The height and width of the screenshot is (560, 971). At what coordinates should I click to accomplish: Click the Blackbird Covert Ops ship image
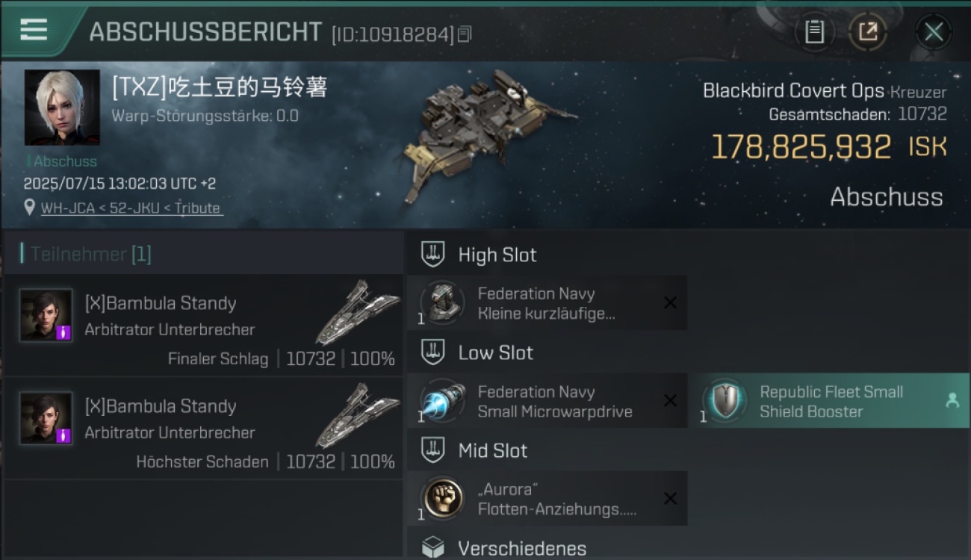(x=489, y=134)
